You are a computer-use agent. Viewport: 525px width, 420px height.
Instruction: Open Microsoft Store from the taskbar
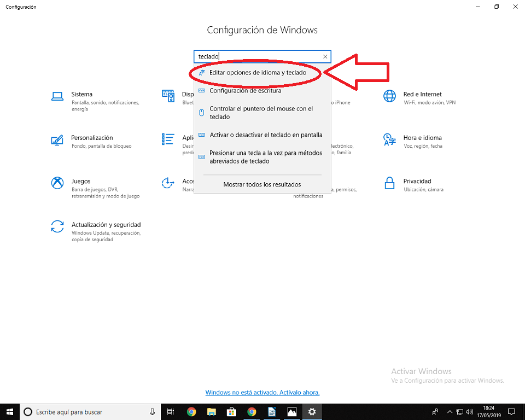click(x=231, y=412)
